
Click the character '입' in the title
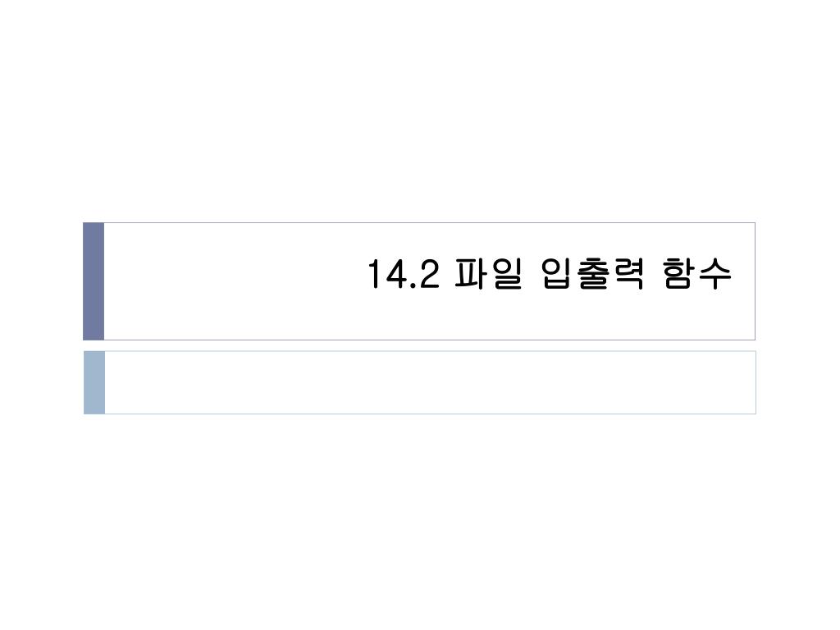pyautogui.click(x=557, y=274)
